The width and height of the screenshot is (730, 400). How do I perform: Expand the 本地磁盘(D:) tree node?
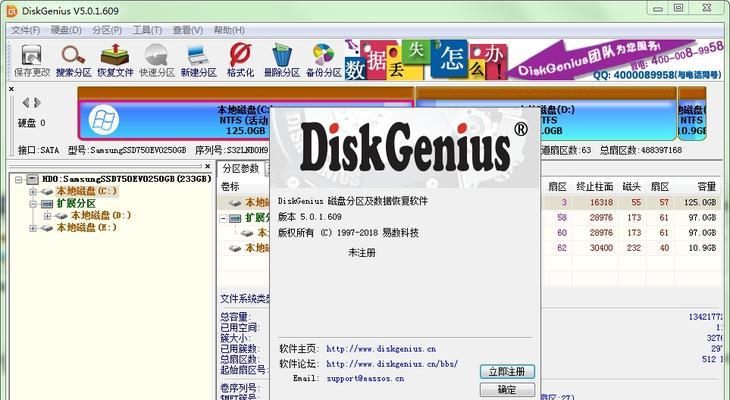[47, 216]
